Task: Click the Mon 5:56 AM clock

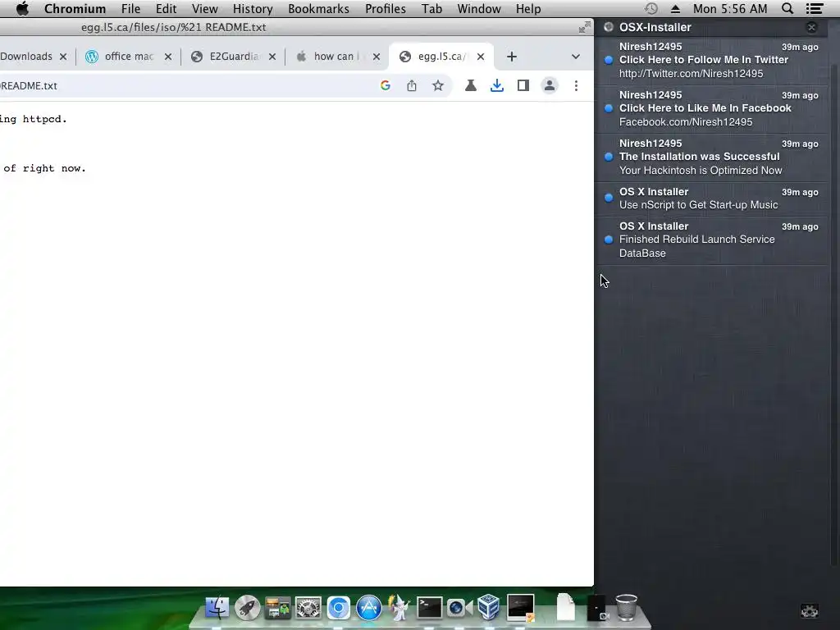Action: click(x=730, y=8)
